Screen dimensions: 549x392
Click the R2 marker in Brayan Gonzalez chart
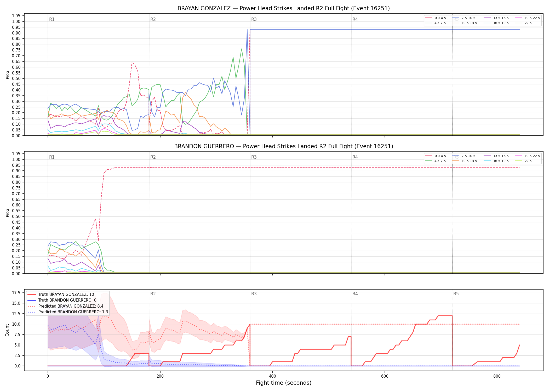pyautogui.click(x=153, y=19)
